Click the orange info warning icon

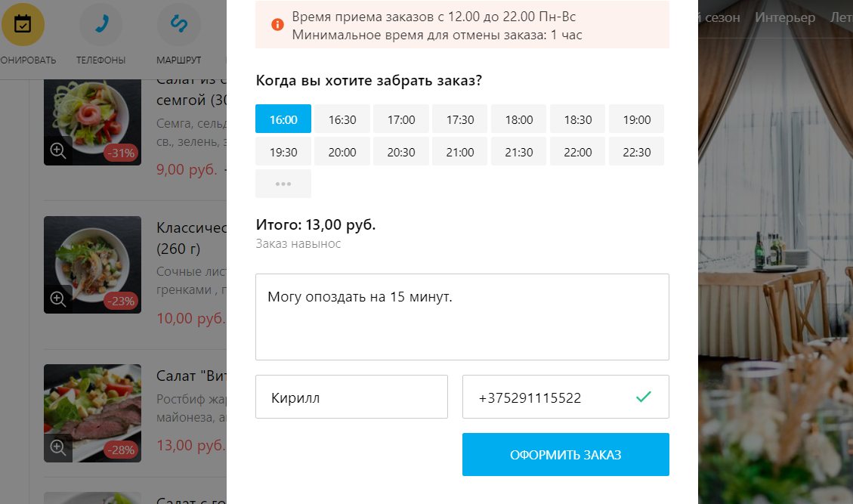[x=277, y=25]
